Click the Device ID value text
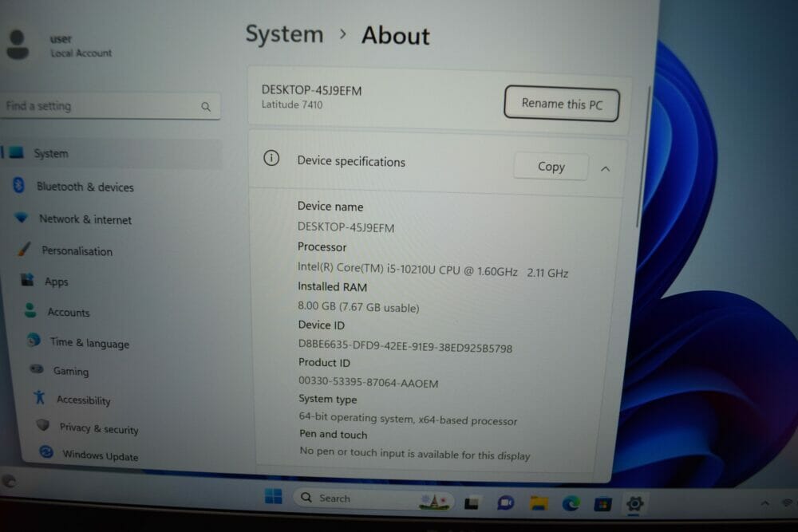Image resolution: width=798 pixels, height=532 pixels. click(405, 346)
